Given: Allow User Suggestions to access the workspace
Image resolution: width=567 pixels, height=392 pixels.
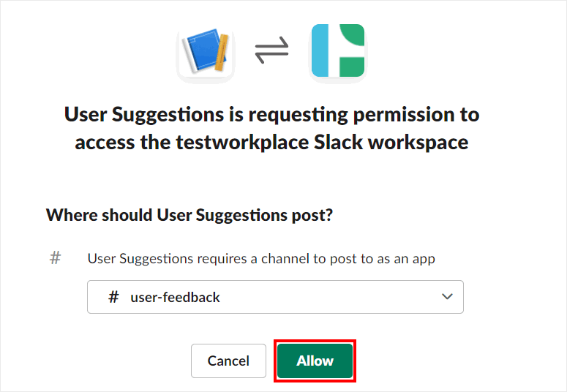Looking at the screenshot, I should coord(315,361).
